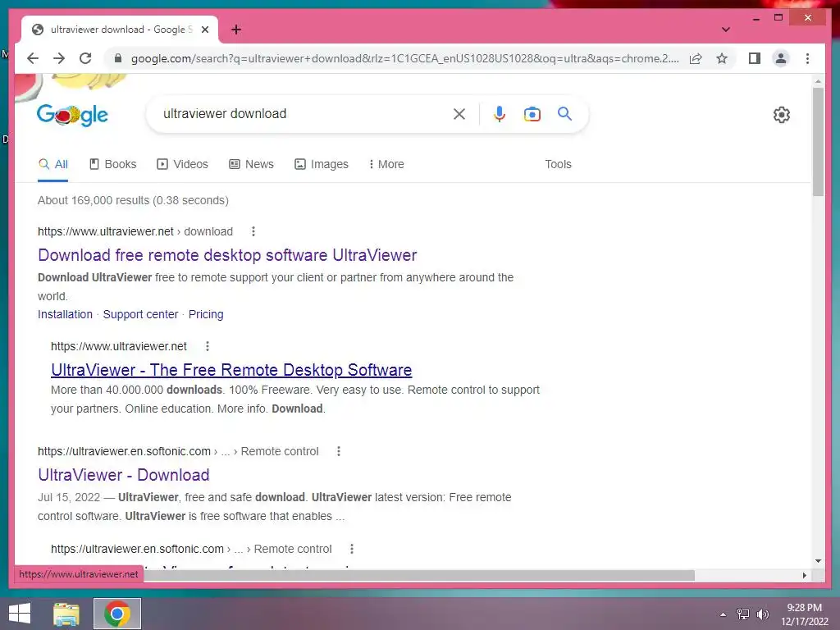Click the horizontal scrollbar right arrow
The width and height of the screenshot is (840, 630).
click(x=804, y=575)
